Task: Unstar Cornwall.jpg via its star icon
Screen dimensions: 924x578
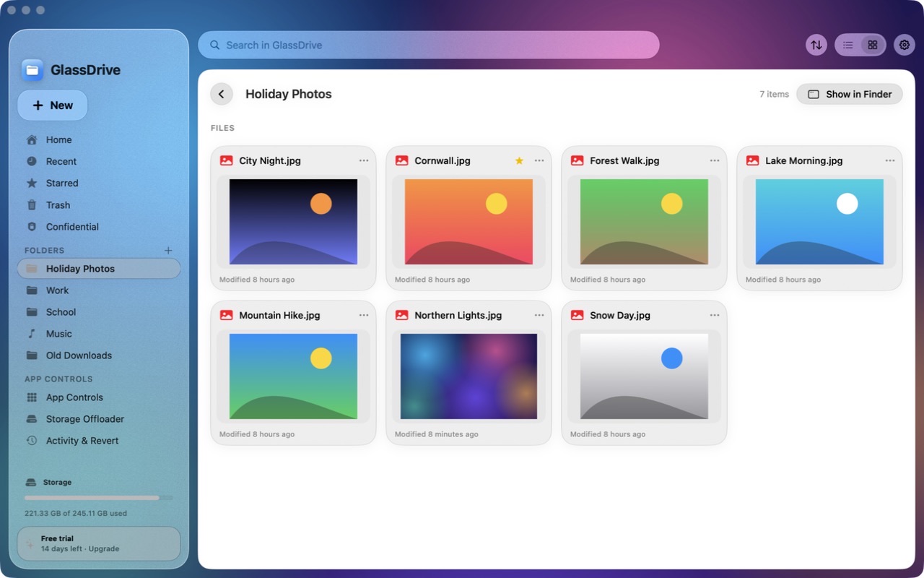Action: pos(519,161)
